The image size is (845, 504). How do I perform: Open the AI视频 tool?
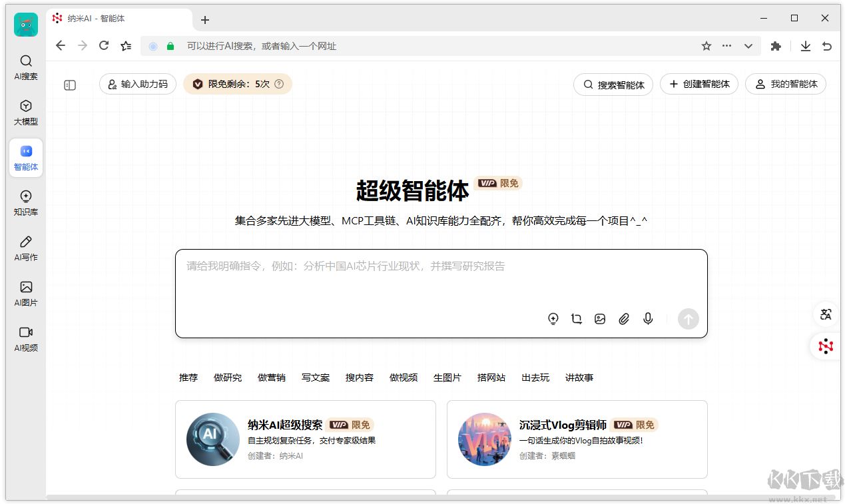(25, 338)
